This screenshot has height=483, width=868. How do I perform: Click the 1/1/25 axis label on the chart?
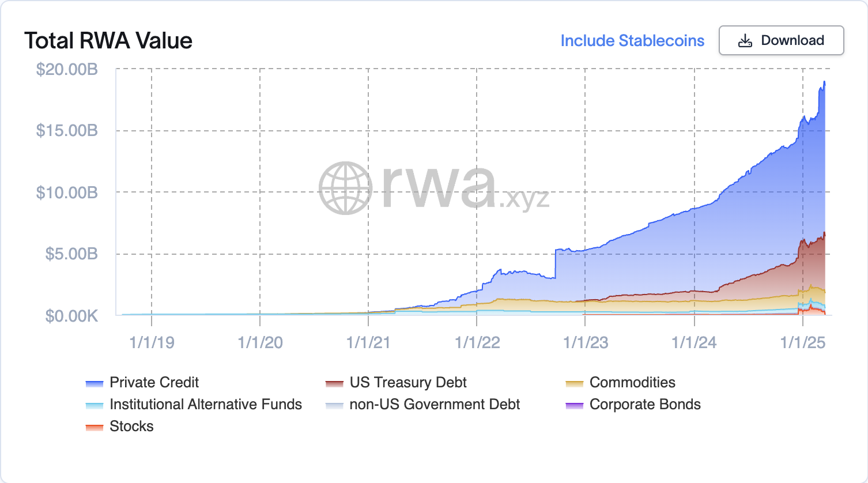(803, 342)
